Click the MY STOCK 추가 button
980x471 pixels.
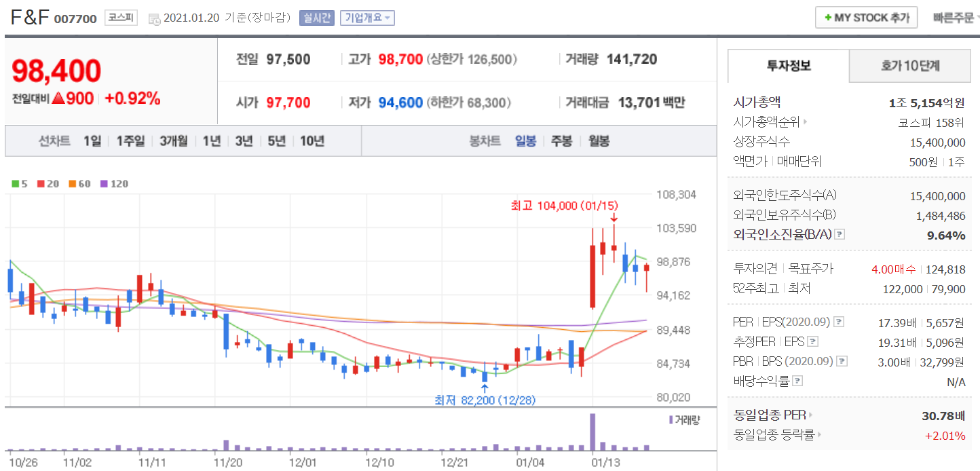[867, 18]
